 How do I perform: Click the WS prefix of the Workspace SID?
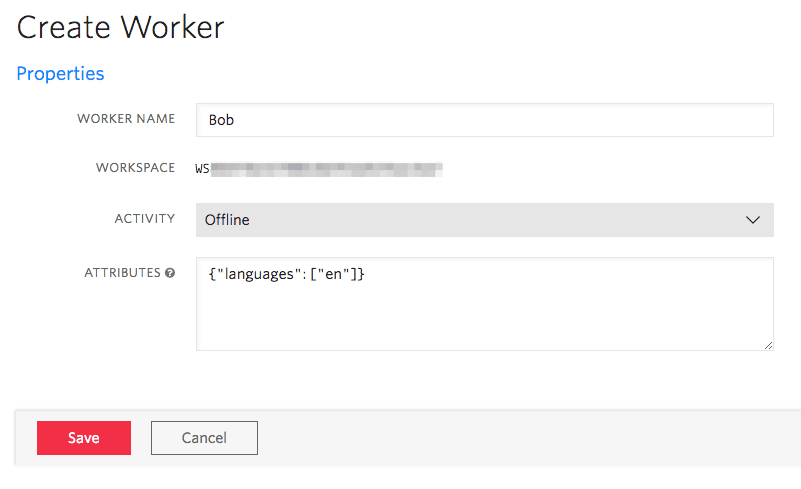203,169
